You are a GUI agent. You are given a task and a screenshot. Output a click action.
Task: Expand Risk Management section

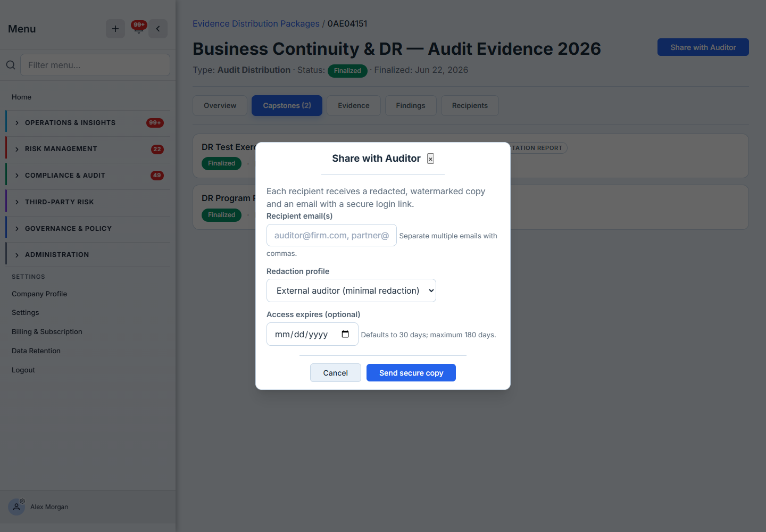[88, 149]
